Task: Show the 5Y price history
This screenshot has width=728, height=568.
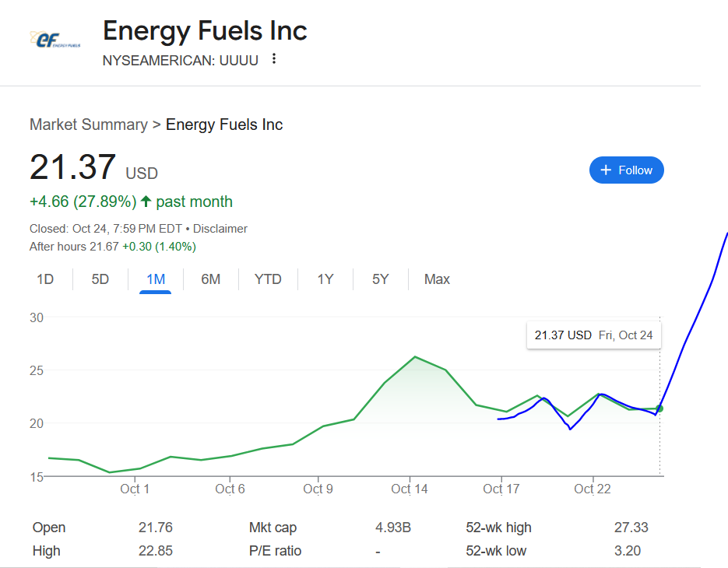Action: (380, 279)
